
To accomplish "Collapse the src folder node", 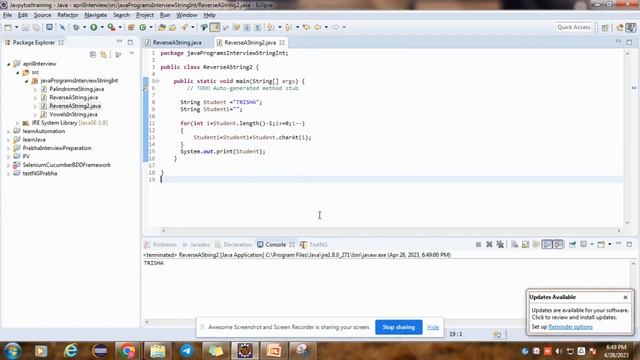I will tap(17, 72).
